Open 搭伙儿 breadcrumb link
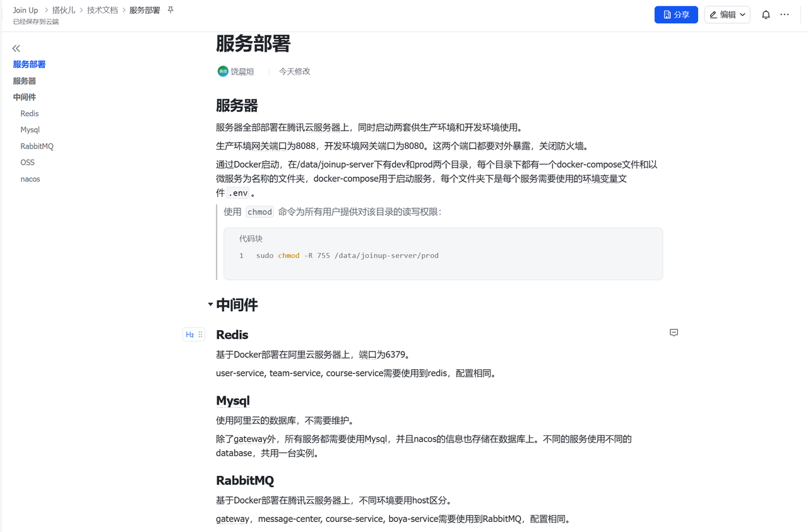The width and height of the screenshot is (808, 532). (64, 10)
